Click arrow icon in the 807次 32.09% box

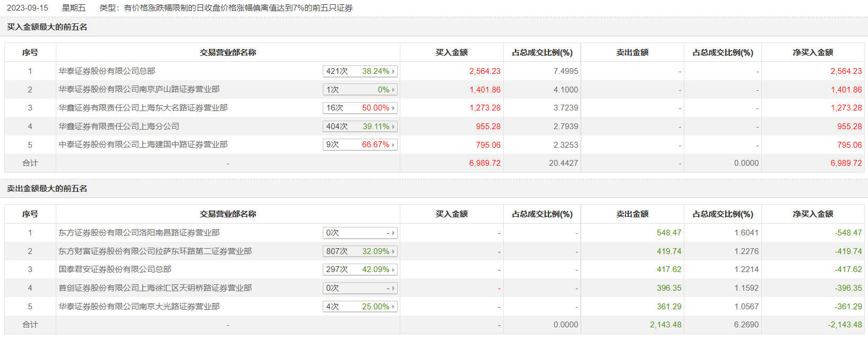393,251
